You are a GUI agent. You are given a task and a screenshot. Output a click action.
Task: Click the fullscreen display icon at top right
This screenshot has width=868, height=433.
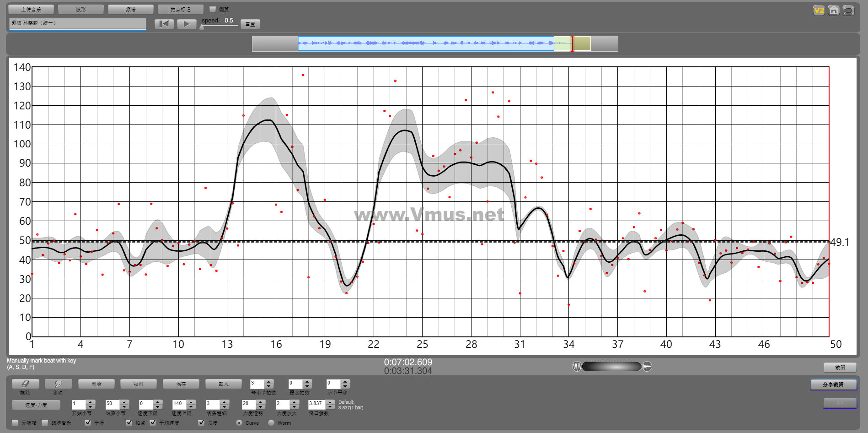pyautogui.click(x=848, y=10)
